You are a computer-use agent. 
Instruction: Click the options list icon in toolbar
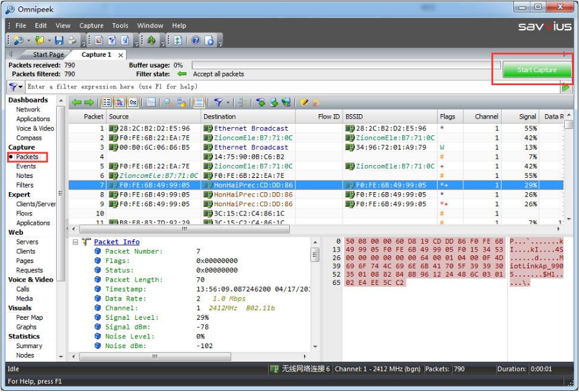pyautogui.click(x=178, y=40)
